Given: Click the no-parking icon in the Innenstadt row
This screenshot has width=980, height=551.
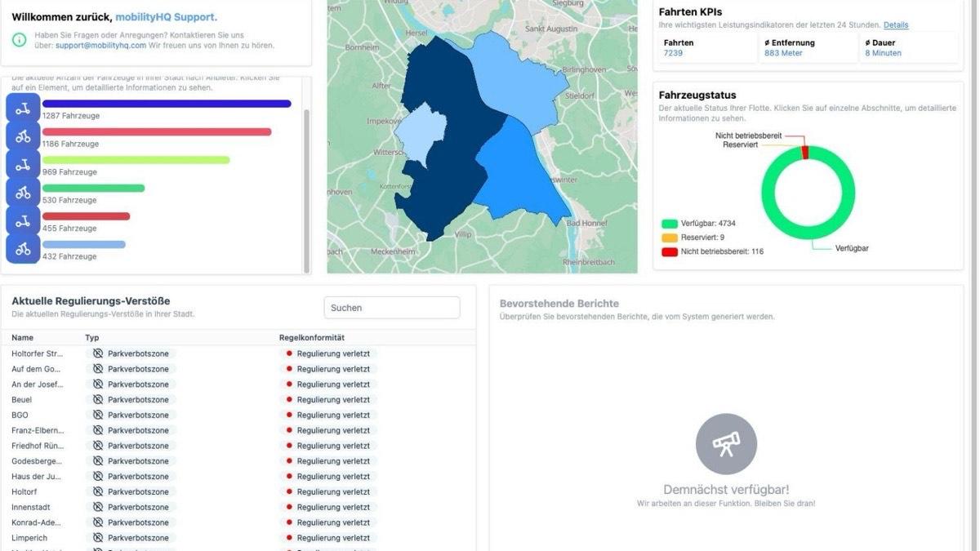Looking at the screenshot, I should pos(98,507).
